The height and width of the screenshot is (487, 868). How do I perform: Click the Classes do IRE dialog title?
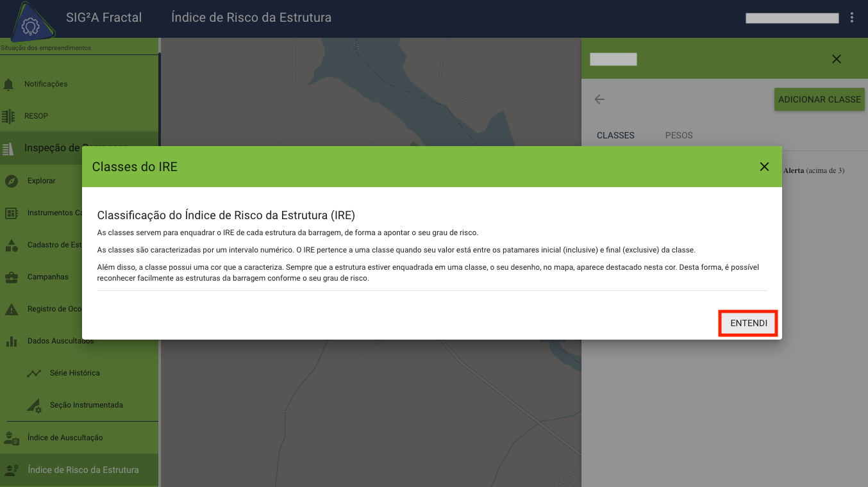[135, 167]
